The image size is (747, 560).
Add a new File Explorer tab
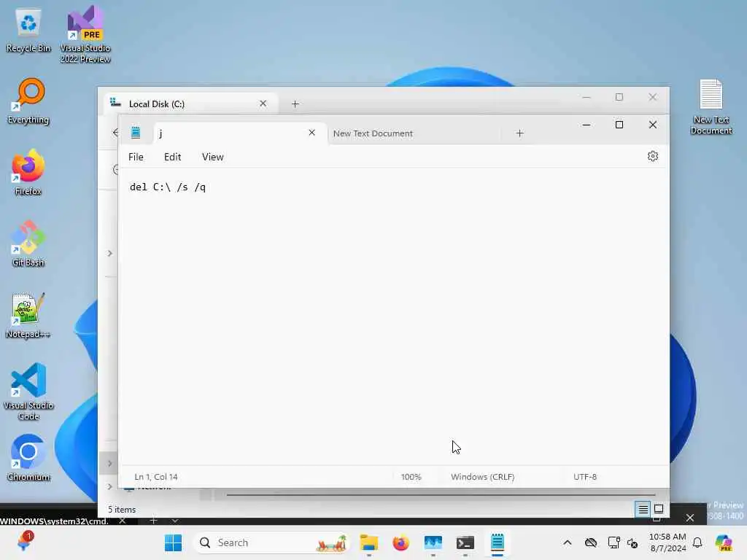295,104
